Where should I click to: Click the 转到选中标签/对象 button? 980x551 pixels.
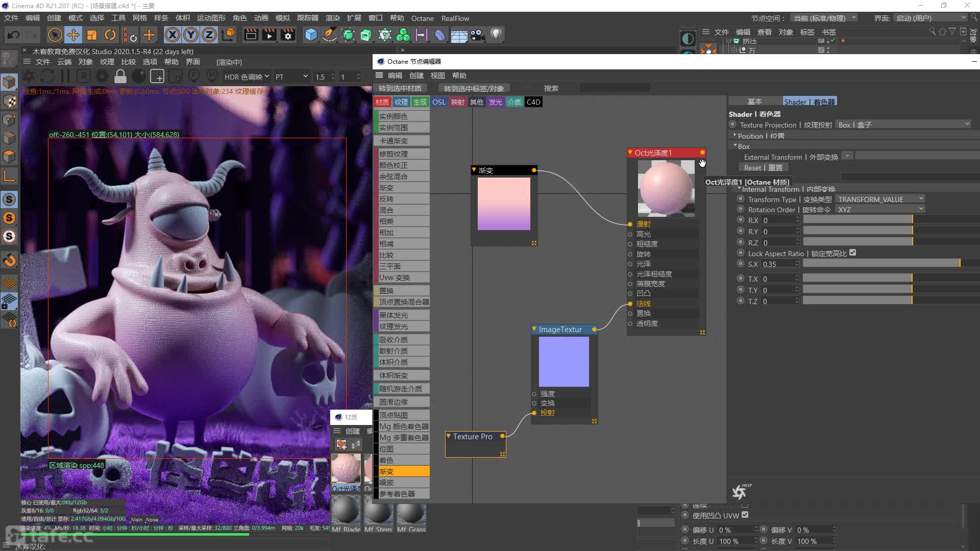click(474, 88)
